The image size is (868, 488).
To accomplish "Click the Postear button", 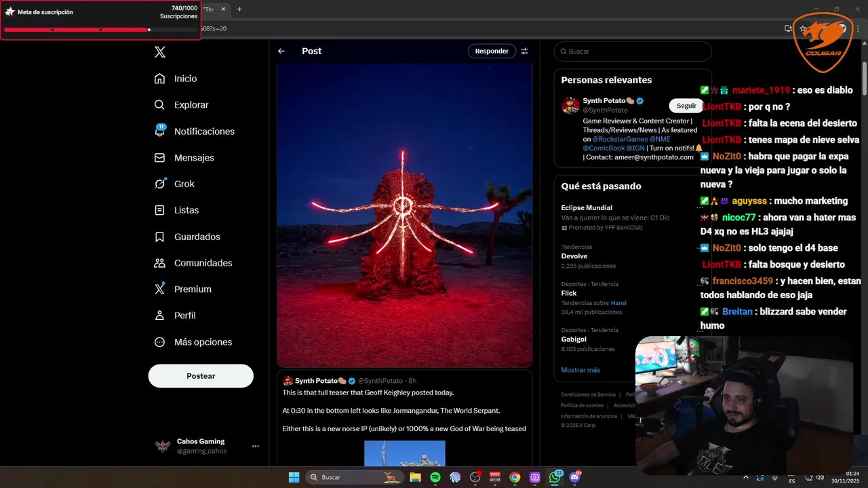I will tap(201, 376).
